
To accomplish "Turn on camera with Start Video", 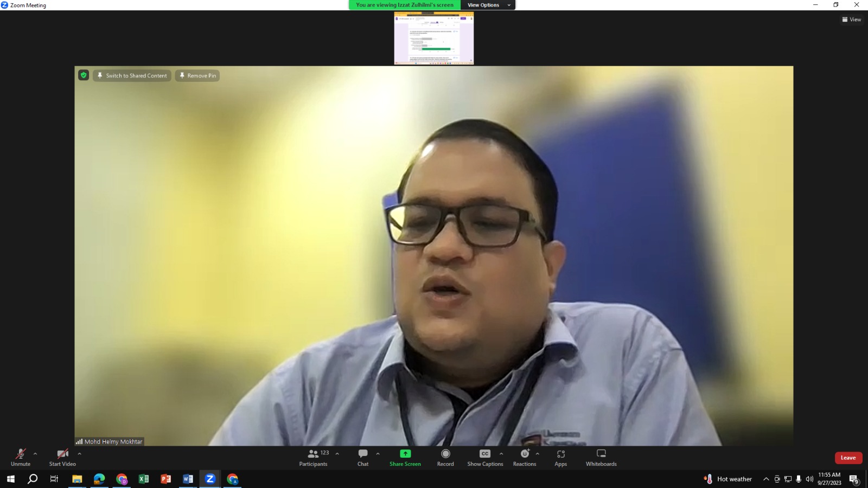I will click(x=62, y=457).
